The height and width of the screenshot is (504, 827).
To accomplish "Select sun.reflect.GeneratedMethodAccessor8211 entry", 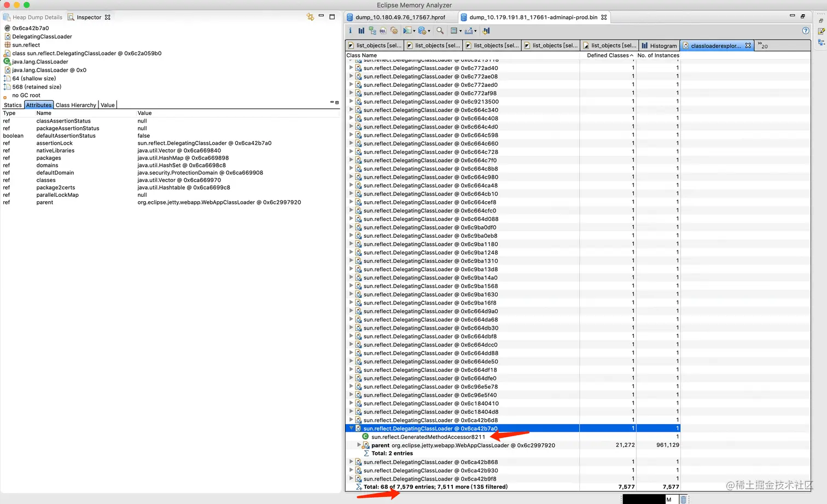I will [x=428, y=437].
